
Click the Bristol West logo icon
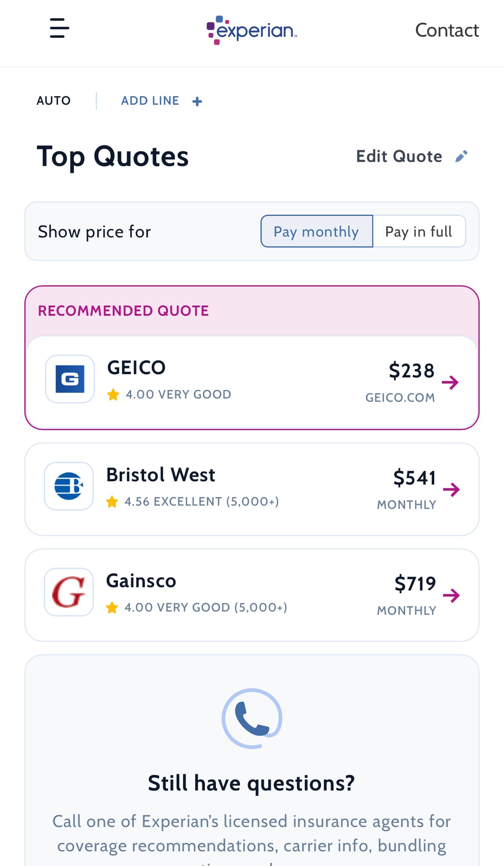click(68, 486)
